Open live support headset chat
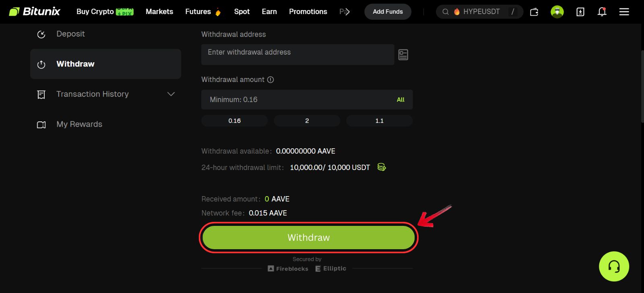 tap(614, 266)
